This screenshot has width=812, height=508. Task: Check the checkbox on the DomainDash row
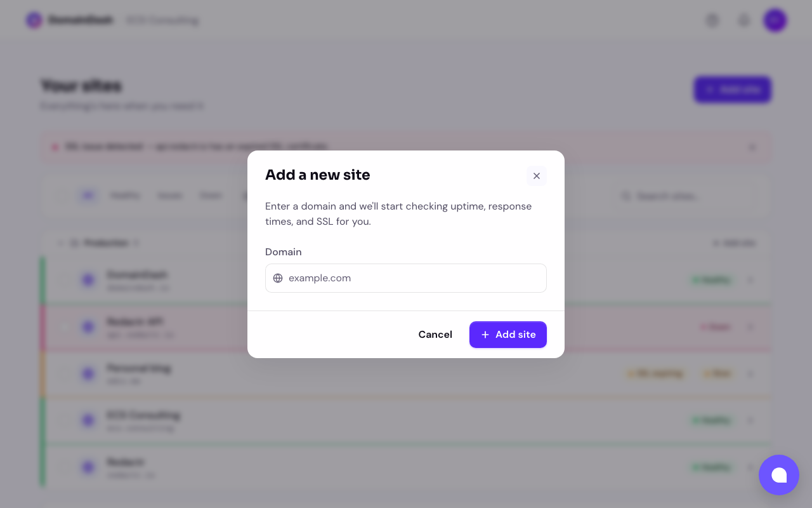click(66, 280)
